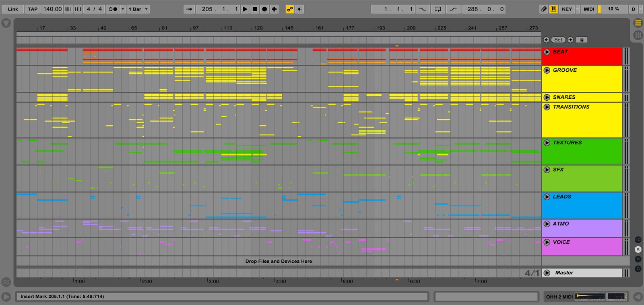Toggle the Loop switch
The height and width of the screenshot is (305, 644).
[x=438, y=9]
